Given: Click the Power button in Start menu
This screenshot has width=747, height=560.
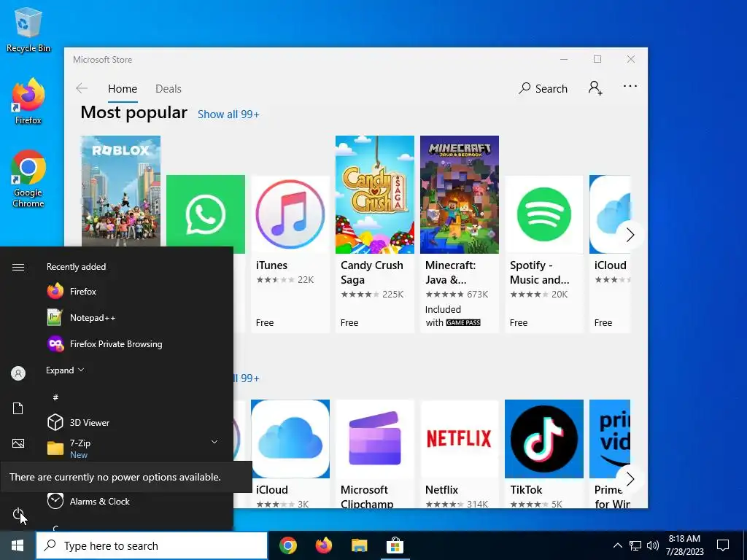Looking at the screenshot, I should tap(18, 514).
